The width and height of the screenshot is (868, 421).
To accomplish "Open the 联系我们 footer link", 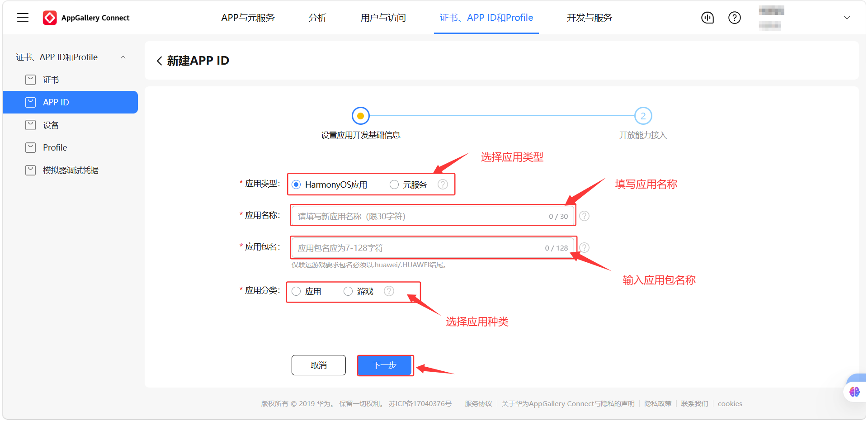I will point(694,404).
